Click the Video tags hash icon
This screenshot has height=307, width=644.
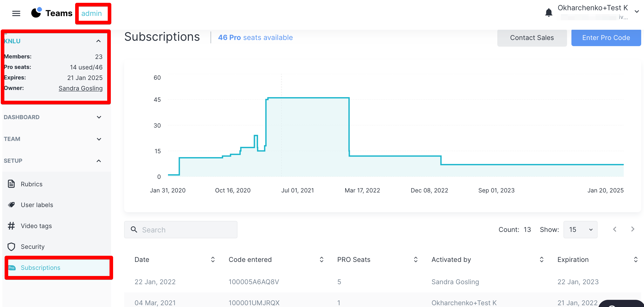11,226
